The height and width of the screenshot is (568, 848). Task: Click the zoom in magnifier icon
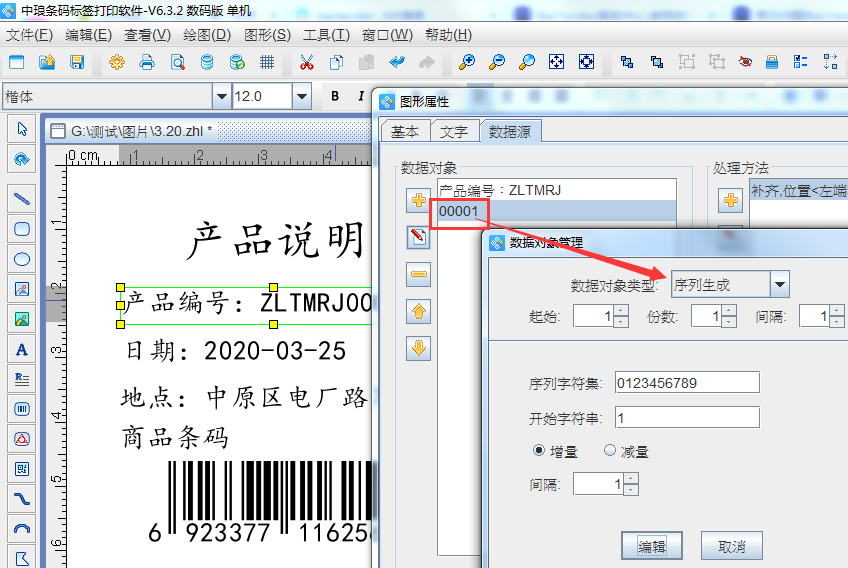(x=466, y=62)
